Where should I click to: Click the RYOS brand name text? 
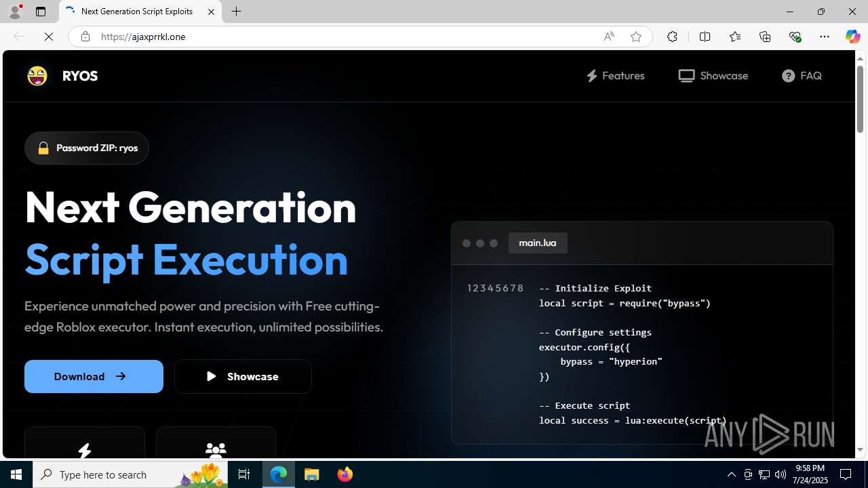[80, 75]
